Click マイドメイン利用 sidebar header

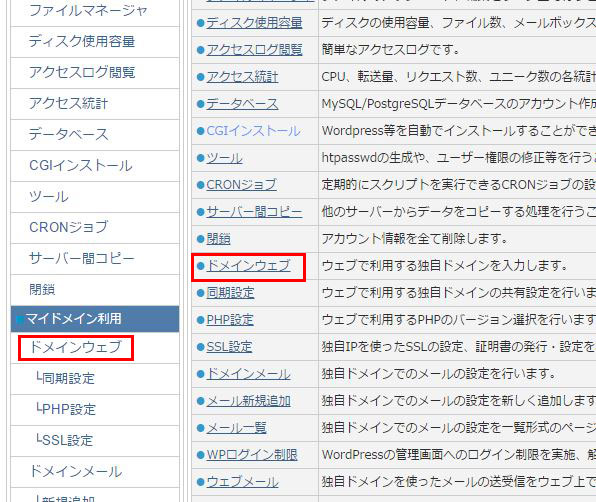click(x=95, y=319)
